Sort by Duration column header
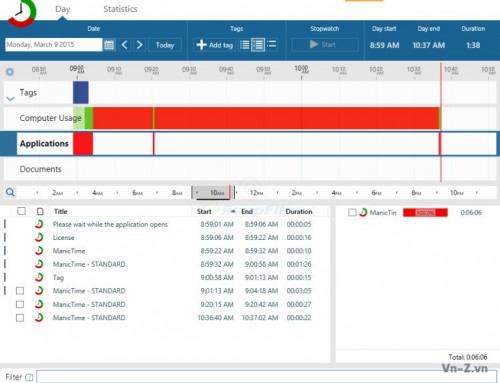 point(299,211)
